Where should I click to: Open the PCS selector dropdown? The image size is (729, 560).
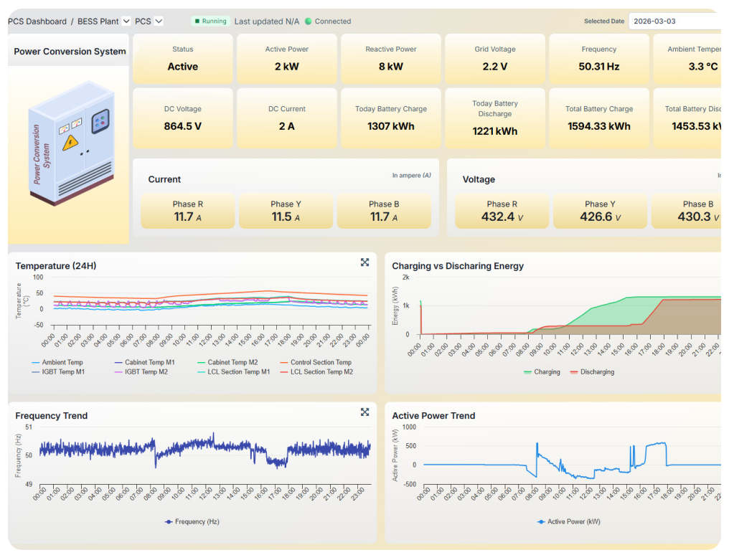(x=157, y=22)
